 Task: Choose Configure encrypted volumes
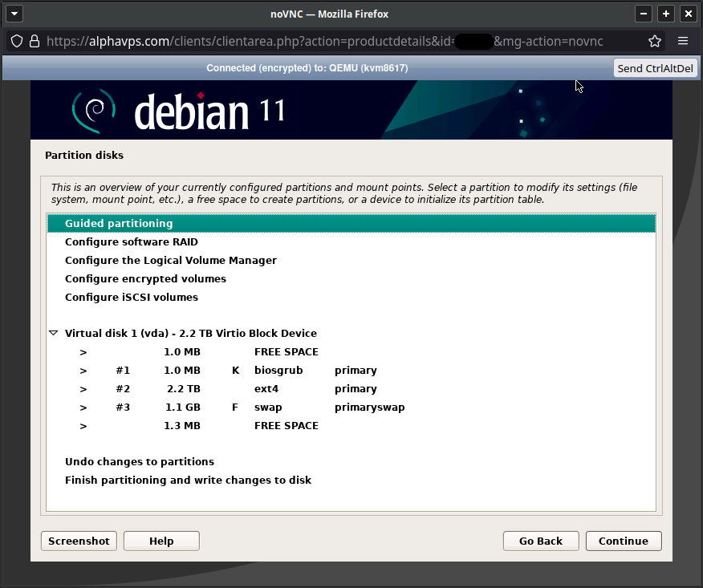pos(351,278)
